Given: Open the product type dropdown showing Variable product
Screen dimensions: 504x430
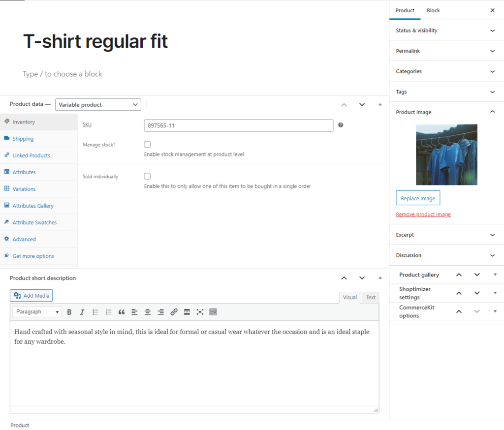Looking at the screenshot, I should click(97, 104).
